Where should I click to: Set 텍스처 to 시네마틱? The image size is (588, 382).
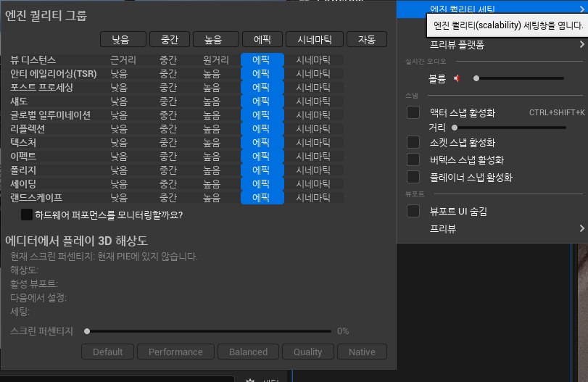pyautogui.click(x=313, y=143)
